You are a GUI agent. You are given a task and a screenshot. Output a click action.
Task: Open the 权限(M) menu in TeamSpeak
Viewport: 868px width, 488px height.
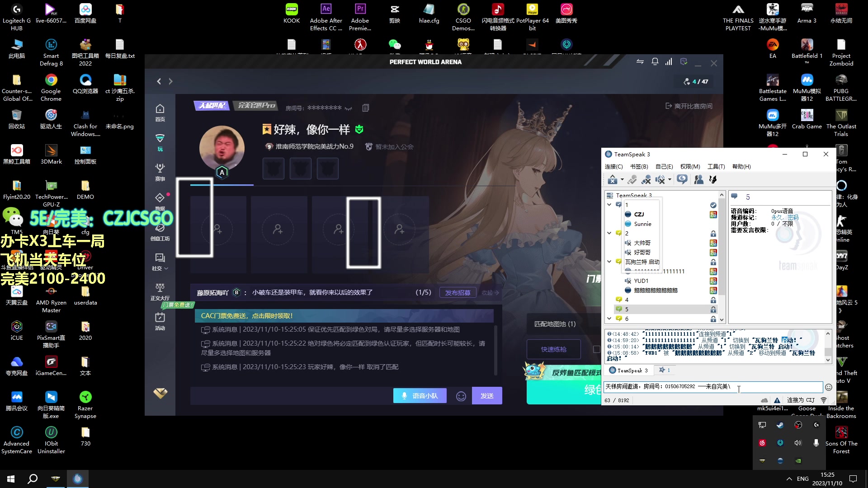point(690,167)
